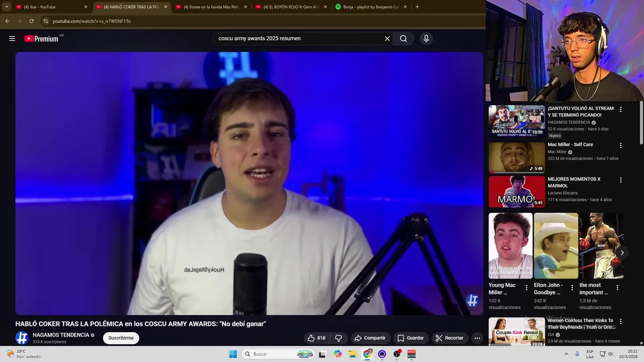Create a clip with Recortar
This screenshot has height=362, width=644.
(449, 338)
